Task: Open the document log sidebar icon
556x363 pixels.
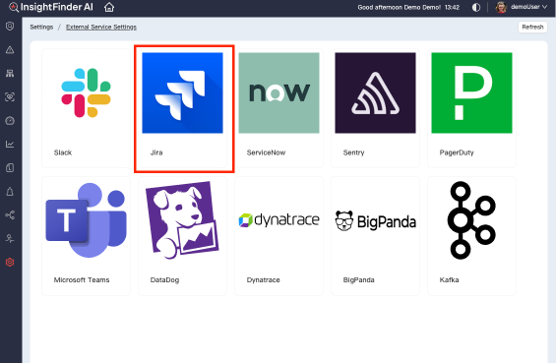Action: click(x=10, y=168)
